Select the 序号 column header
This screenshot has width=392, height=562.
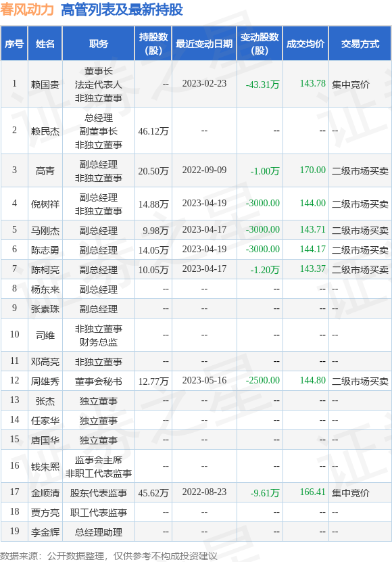pyautogui.click(x=14, y=44)
